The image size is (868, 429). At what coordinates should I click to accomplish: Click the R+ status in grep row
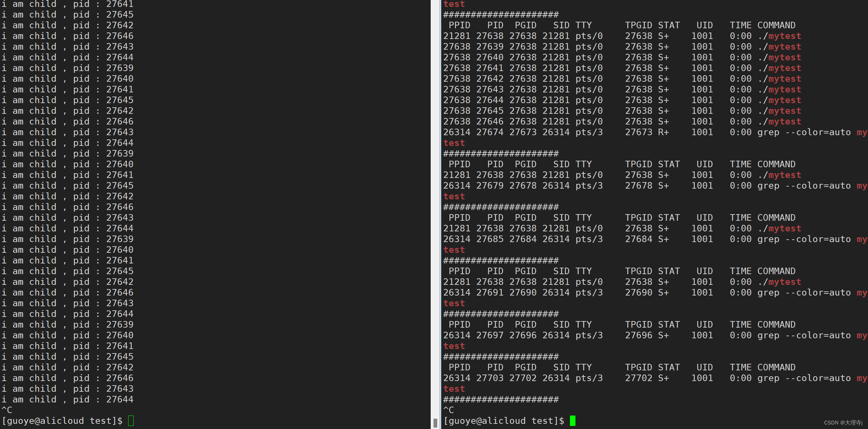click(663, 132)
